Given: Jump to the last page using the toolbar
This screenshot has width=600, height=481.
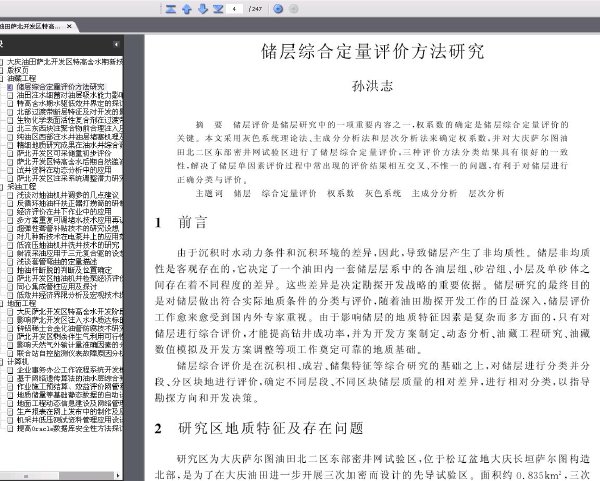Looking at the screenshot, I should (218, 9).
